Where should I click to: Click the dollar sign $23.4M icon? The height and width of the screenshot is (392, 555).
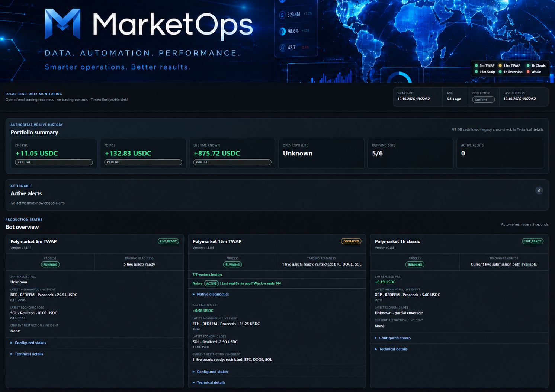tap(282, 15)
